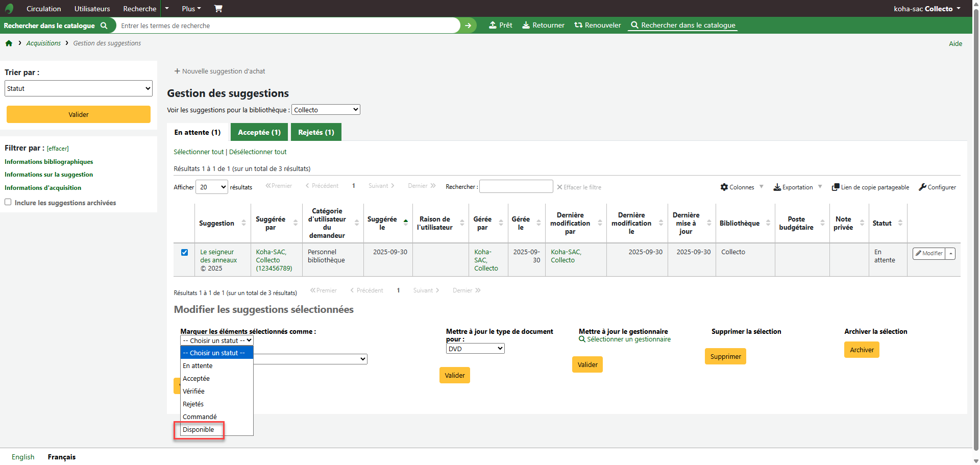Screen dimensions: 980x465
Task: Open the Trier par Statut dropdown
Action: point(79,88)
